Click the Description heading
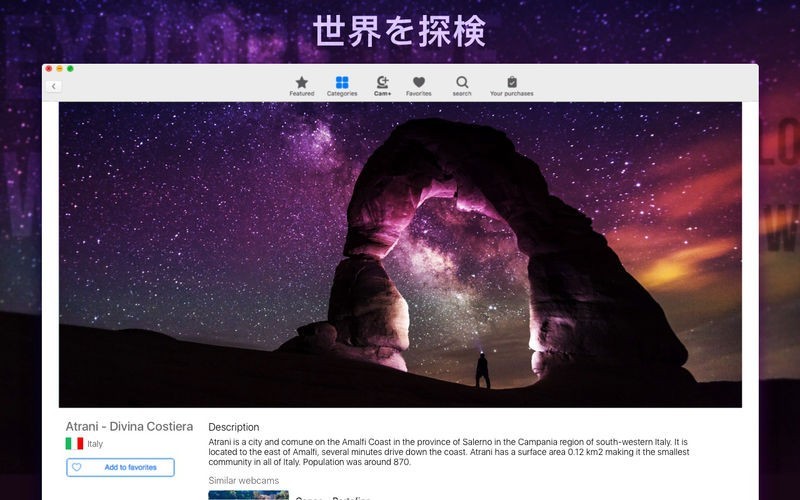 tap(233, 427)
